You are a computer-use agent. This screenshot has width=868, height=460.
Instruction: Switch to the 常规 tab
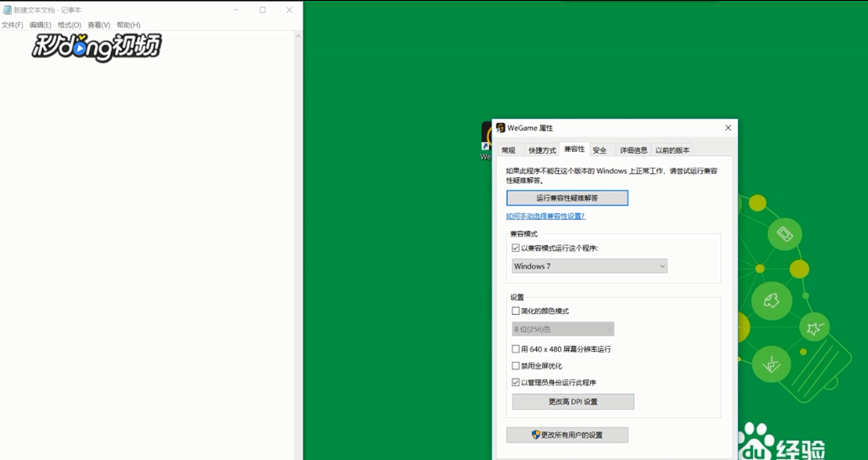tap(508, 150)
